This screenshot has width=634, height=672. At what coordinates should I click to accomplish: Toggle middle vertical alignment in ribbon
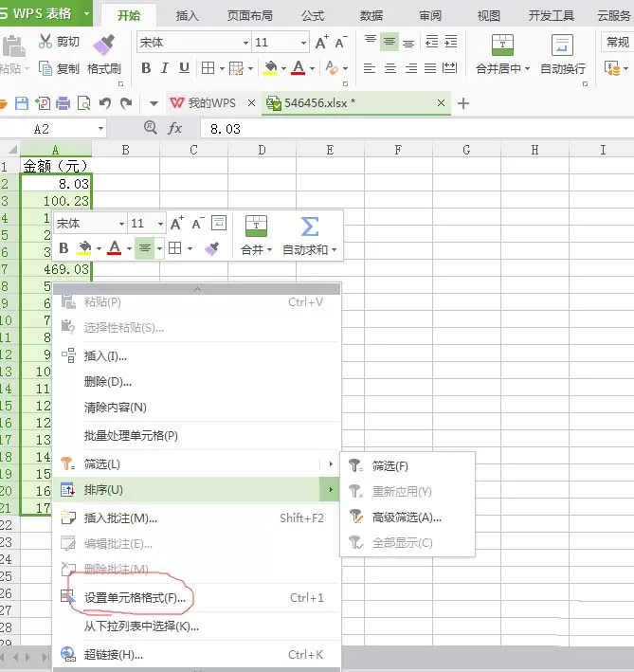point(389,42)
